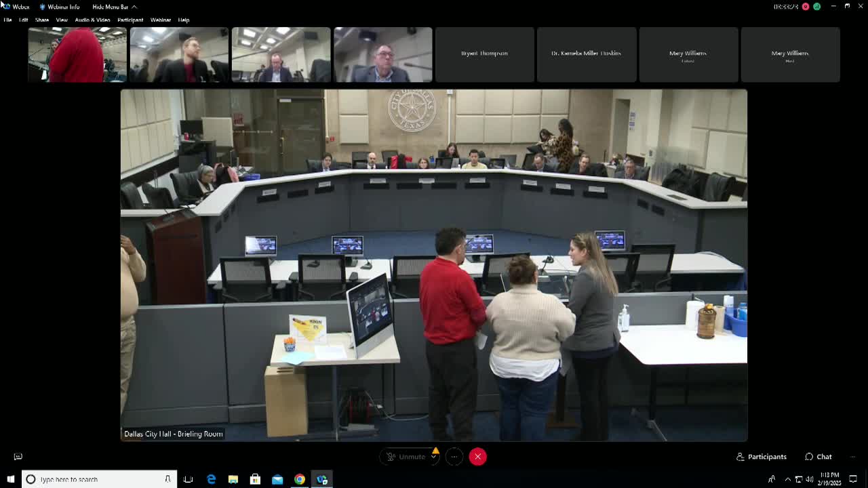
Task: Toggle the Participants panel
Action: click(761, 457)
